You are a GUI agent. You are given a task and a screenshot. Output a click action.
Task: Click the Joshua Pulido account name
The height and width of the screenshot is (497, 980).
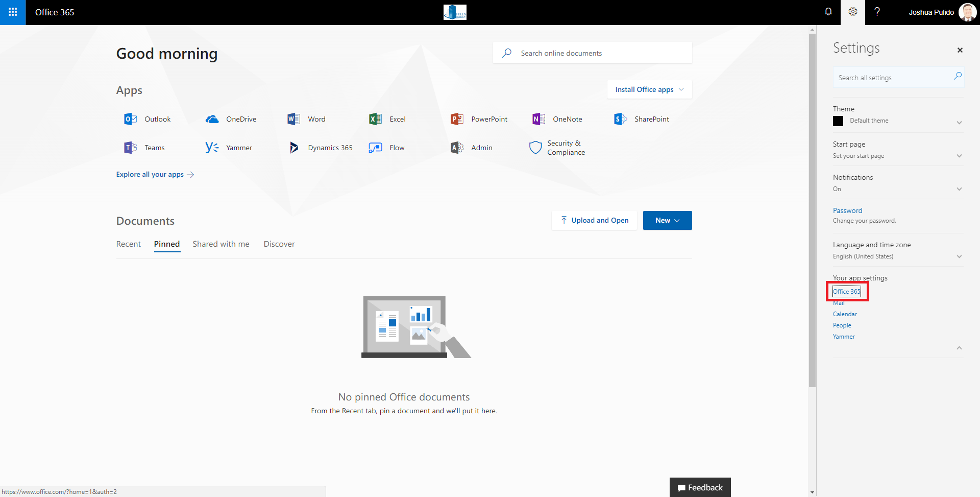point(931,12)
